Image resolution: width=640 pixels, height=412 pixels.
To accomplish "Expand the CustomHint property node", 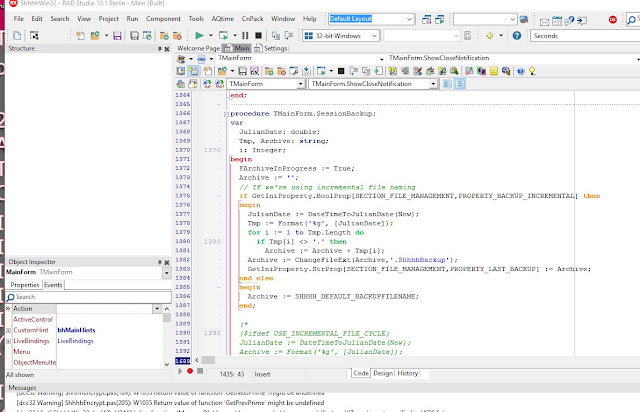I will pos(8,330).
